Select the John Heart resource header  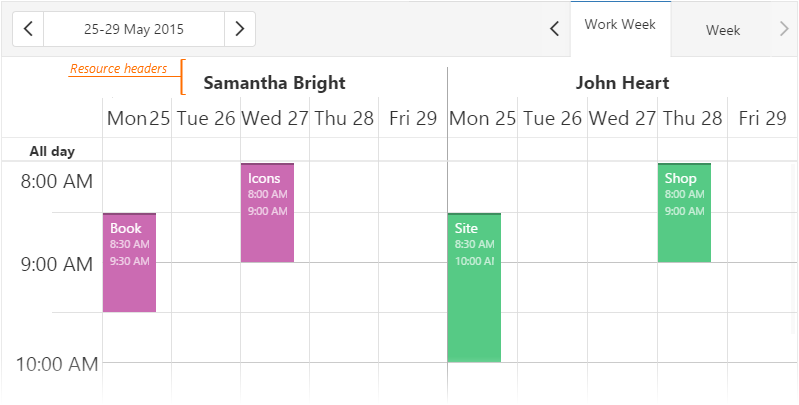click(622, 83)
